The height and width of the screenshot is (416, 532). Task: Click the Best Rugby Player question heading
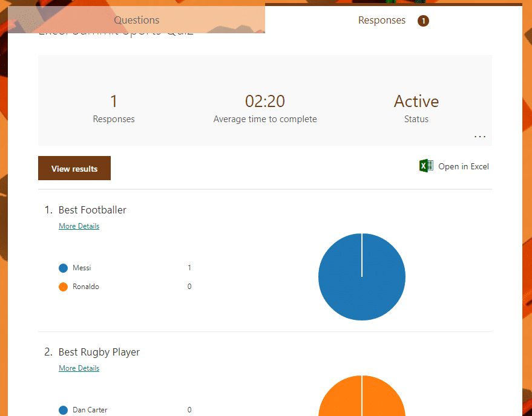click(99, 352)
